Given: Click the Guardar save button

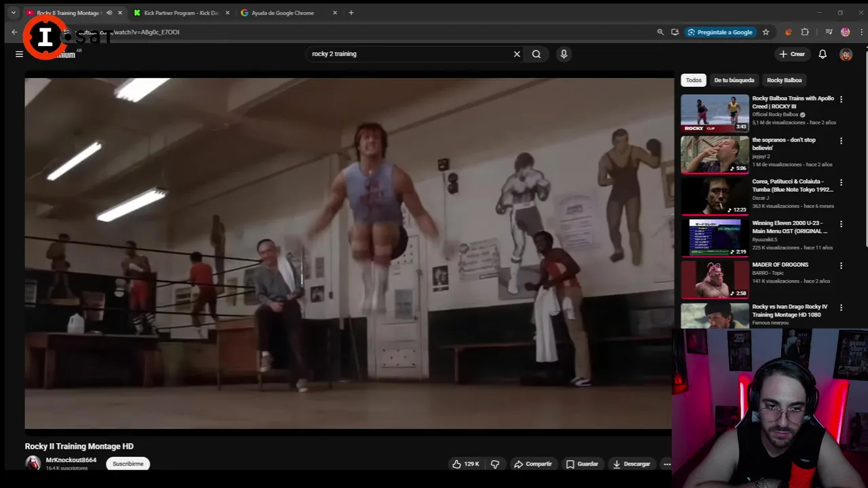Looking at the screenshot, I should [582, 464].
